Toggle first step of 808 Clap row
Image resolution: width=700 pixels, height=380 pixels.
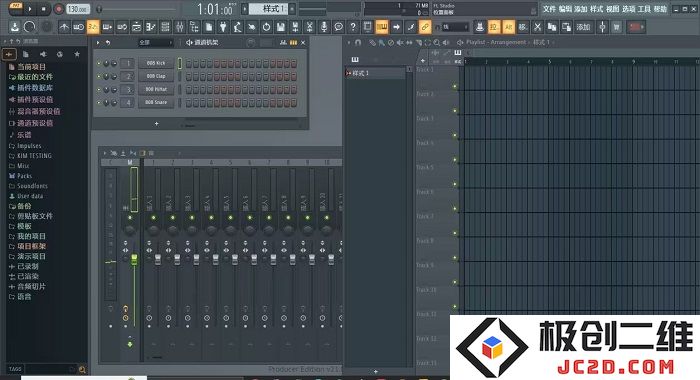click(189, 77)
